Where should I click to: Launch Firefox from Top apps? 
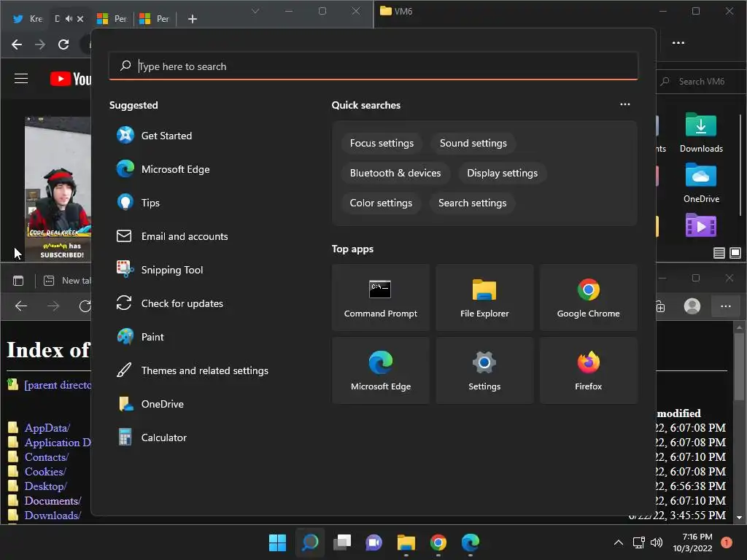coord(588,370)
